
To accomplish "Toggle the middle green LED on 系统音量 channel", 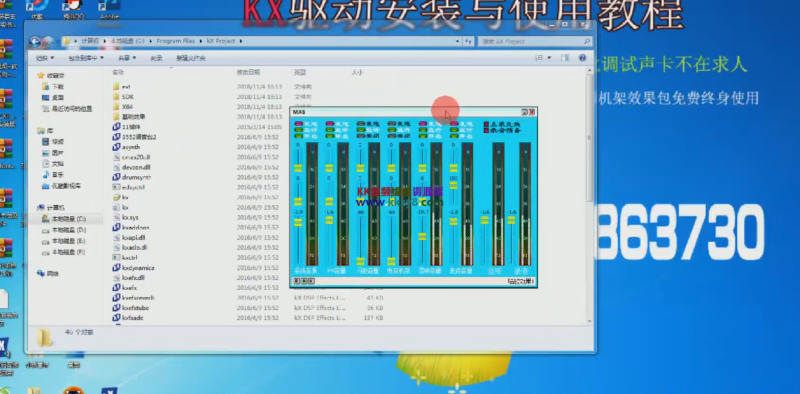I will click(299, 130).
